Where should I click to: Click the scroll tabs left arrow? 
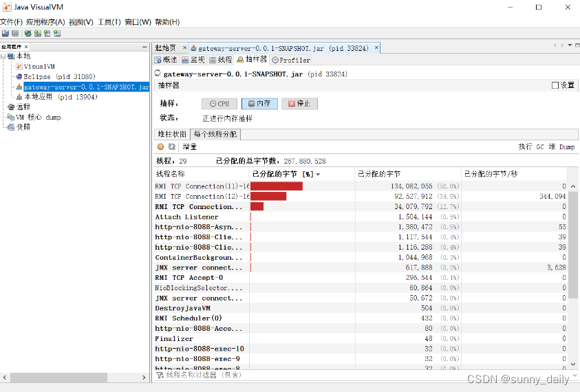tap(555, 45)
